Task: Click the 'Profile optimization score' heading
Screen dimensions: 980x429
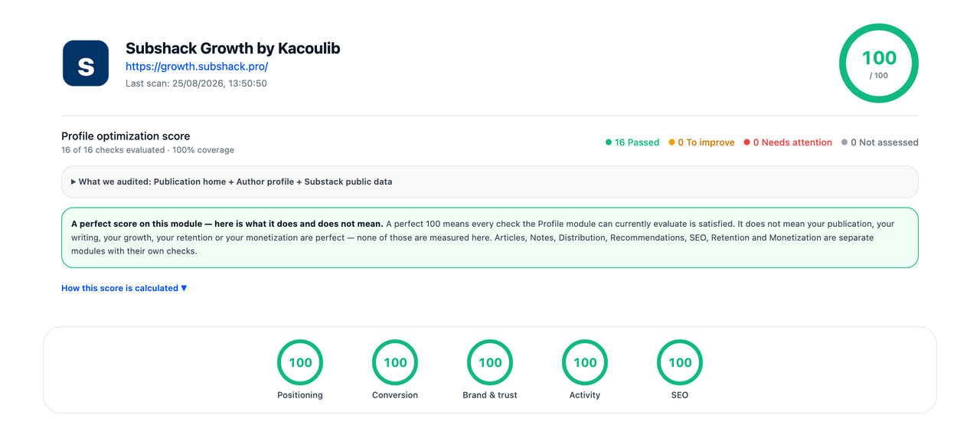Action: (126, 136)
